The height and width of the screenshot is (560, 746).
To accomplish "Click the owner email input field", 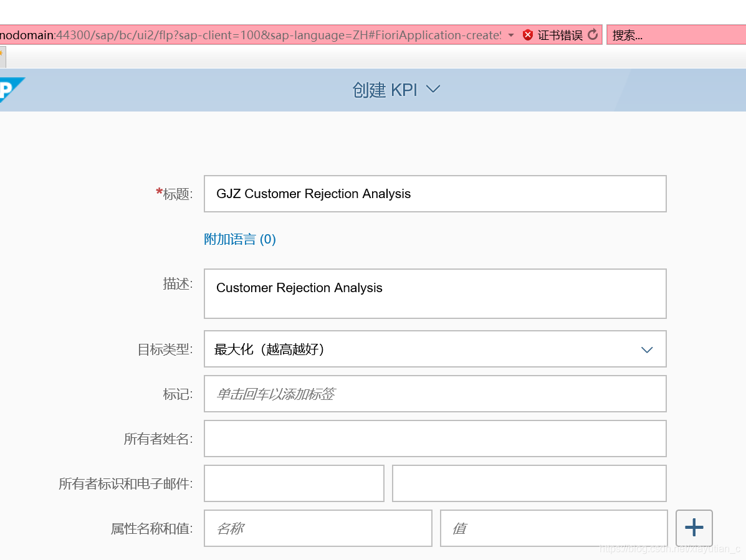I will tap(529, 483).
